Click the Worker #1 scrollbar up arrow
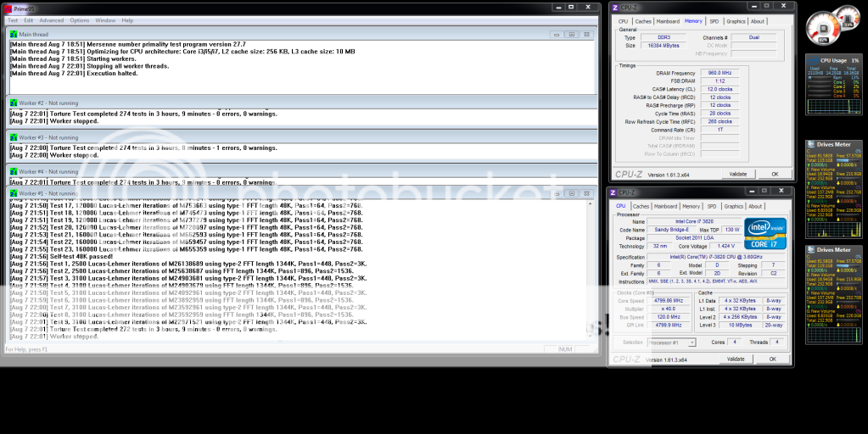The height and width of the screenshot is (434, 868). pos(590,204)
